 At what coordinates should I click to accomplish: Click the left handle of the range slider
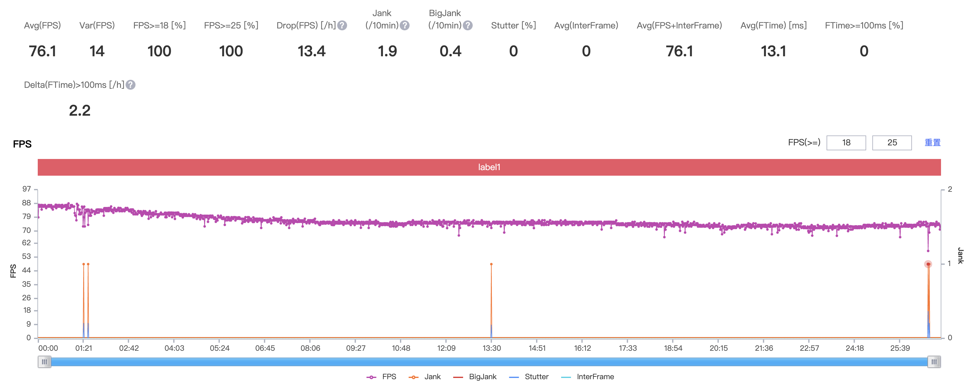[x=45, y=362]
